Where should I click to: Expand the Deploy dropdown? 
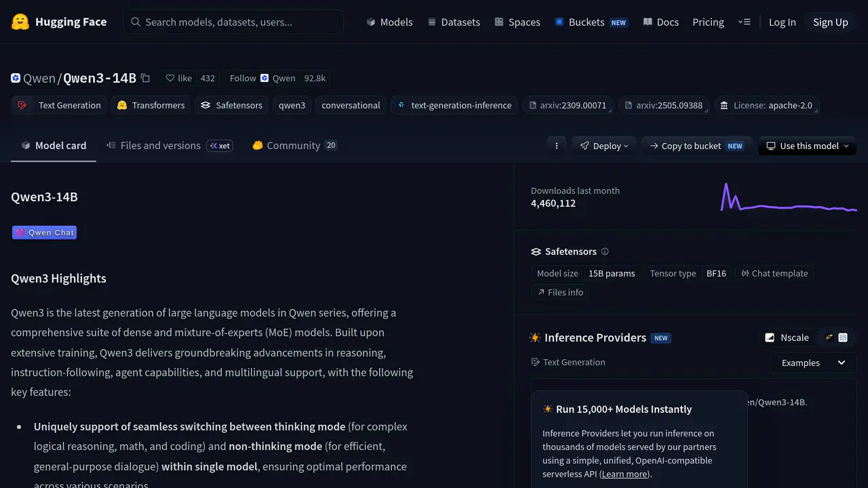(x=604, y=146)
